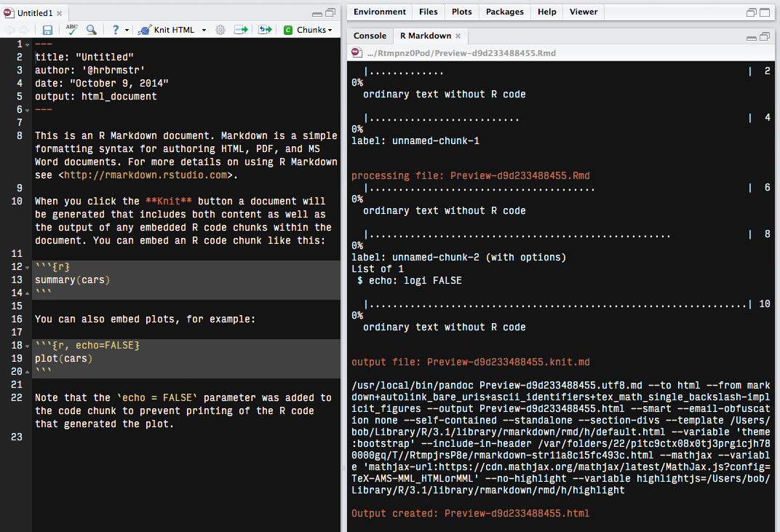Run spell check on the document
The image size is (780, 532).
[x=71, y=30]
